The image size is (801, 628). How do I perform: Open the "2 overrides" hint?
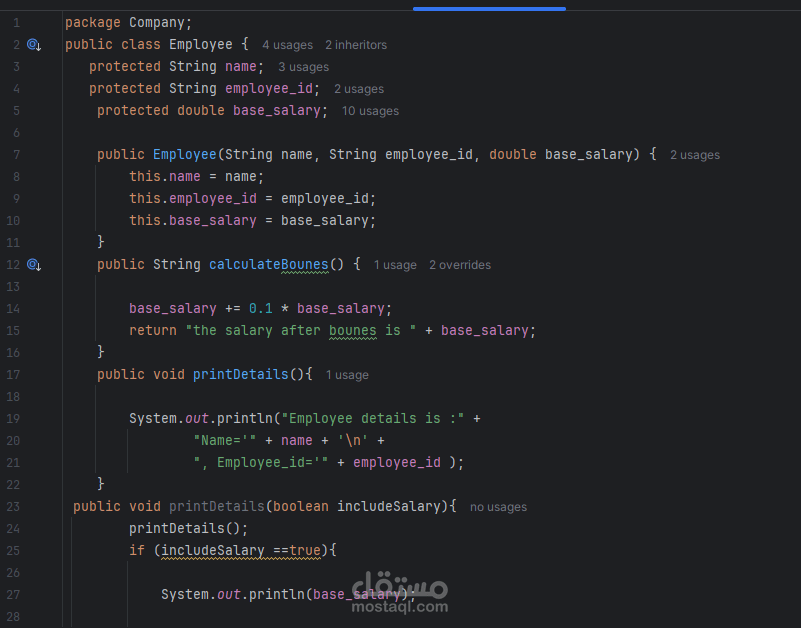[x=460, y=265]
